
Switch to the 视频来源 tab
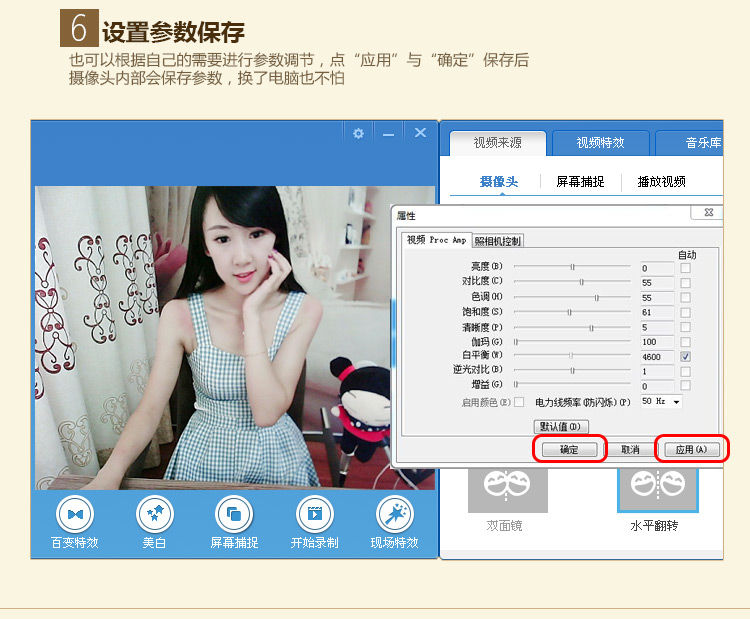click(497, 143)
